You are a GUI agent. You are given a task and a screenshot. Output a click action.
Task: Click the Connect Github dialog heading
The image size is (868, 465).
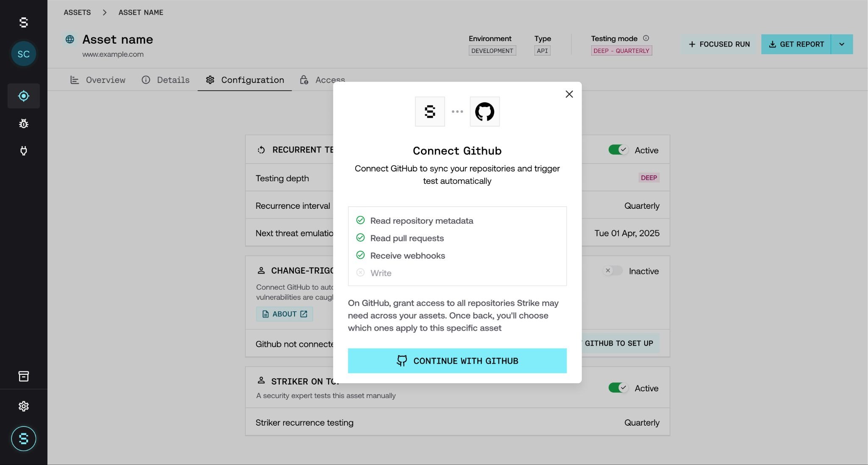point(457,151)
